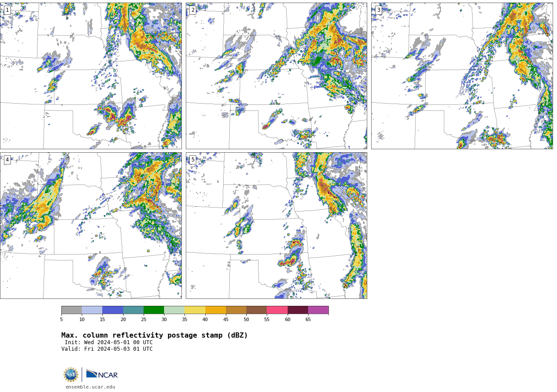
Task: Open ensemble member 2 reflectivity map
Action: 276,76
